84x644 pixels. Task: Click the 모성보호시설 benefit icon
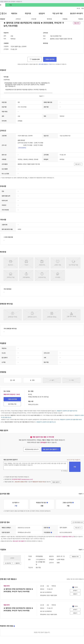point(42,275)
